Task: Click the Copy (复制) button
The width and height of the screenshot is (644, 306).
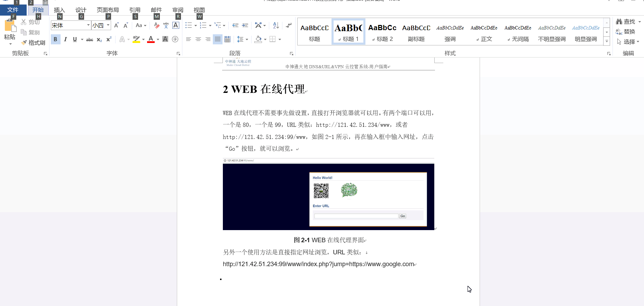Action: (x=30, y=32)
